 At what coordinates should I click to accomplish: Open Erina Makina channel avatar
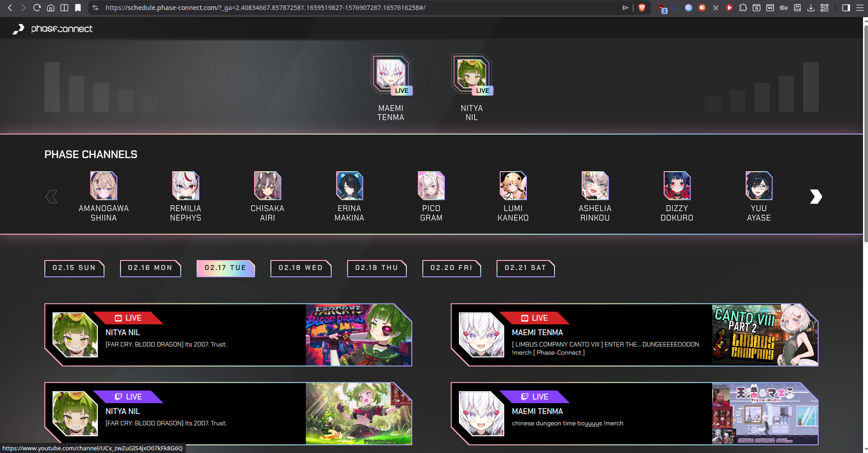[349, 186]
